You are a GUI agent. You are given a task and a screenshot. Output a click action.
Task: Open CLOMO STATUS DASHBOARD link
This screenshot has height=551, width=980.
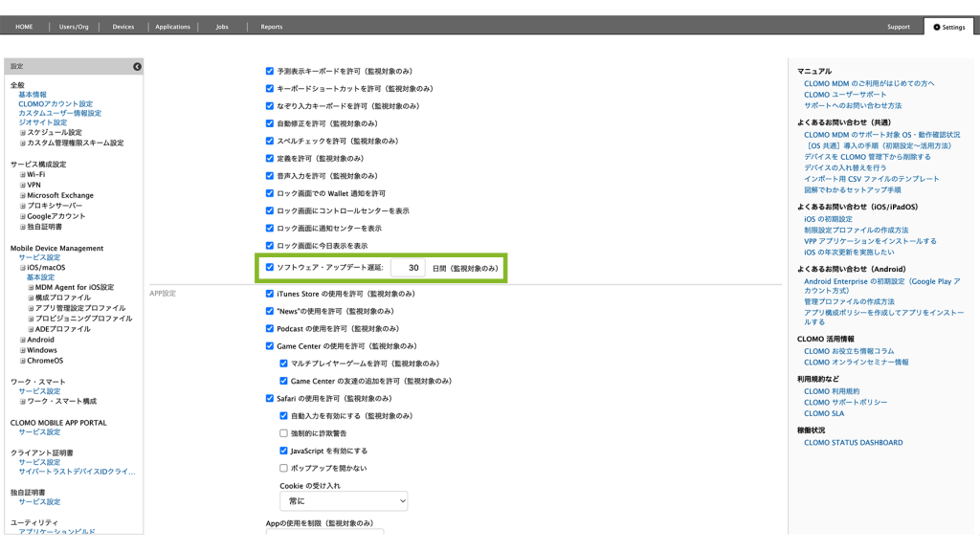(x=853, y=443)
